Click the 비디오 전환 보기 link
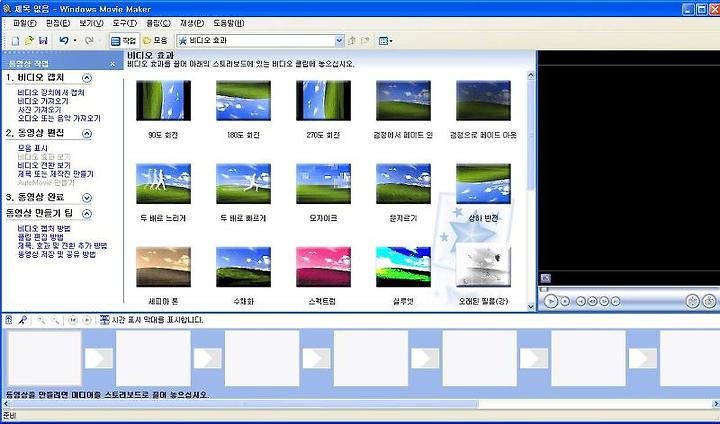Image resolution: width=720 pixels, height=424 pixels. pyautogui.click(x=44, y=165)
